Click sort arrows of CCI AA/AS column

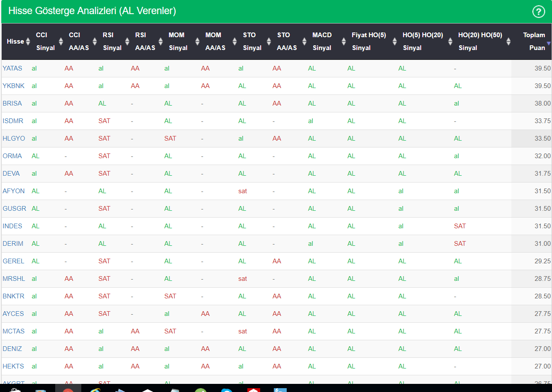tap(94, 41)
